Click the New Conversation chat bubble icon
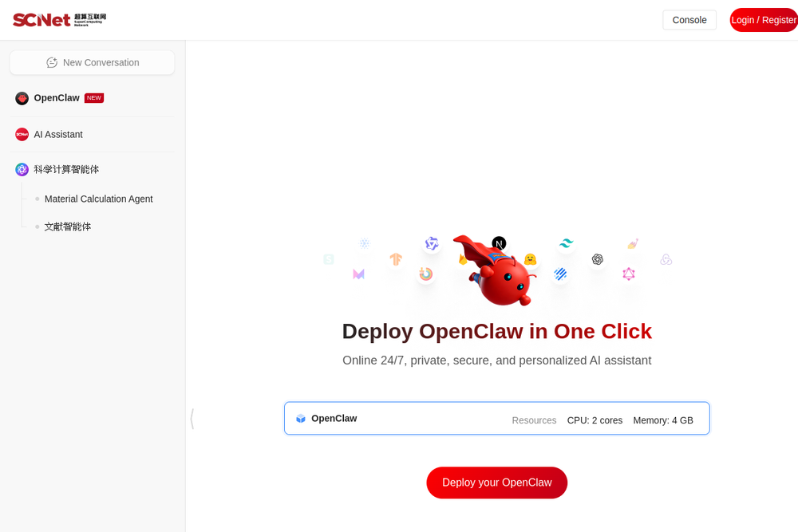This screenshot has height=532, width=798. point(52,62)
